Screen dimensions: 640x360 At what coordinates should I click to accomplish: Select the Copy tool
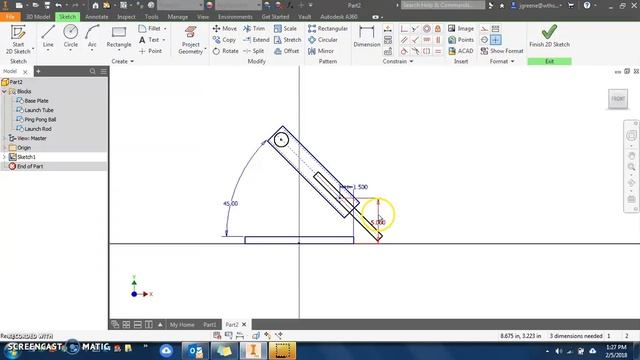(x=224, y=40)
